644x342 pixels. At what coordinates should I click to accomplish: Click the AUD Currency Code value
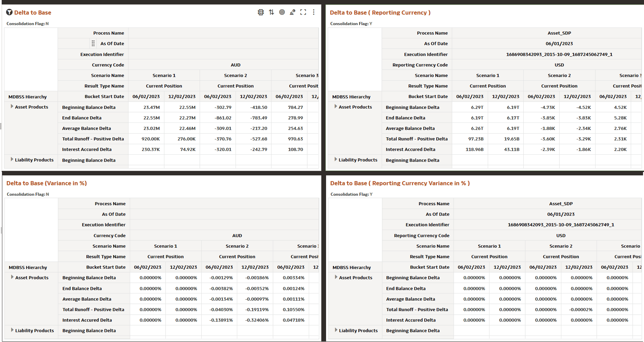tap(235, 64)
